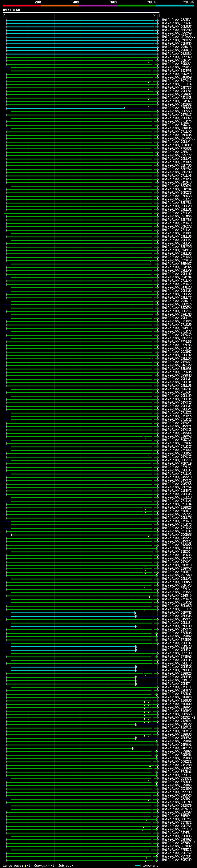
Task: Select hit label UniRef100_C5YJI8
Action: (176, 829)
